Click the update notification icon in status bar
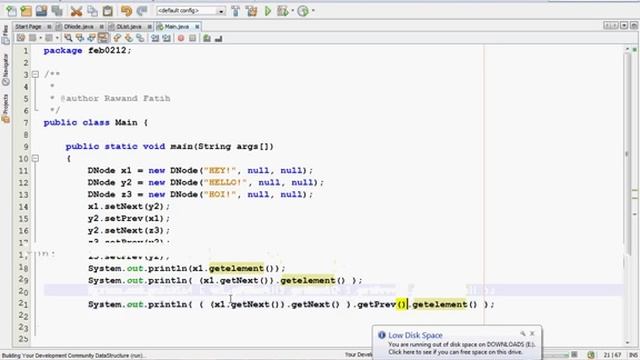Image resolution: width=640 pixels, height=360 pixels. (591, 355)
